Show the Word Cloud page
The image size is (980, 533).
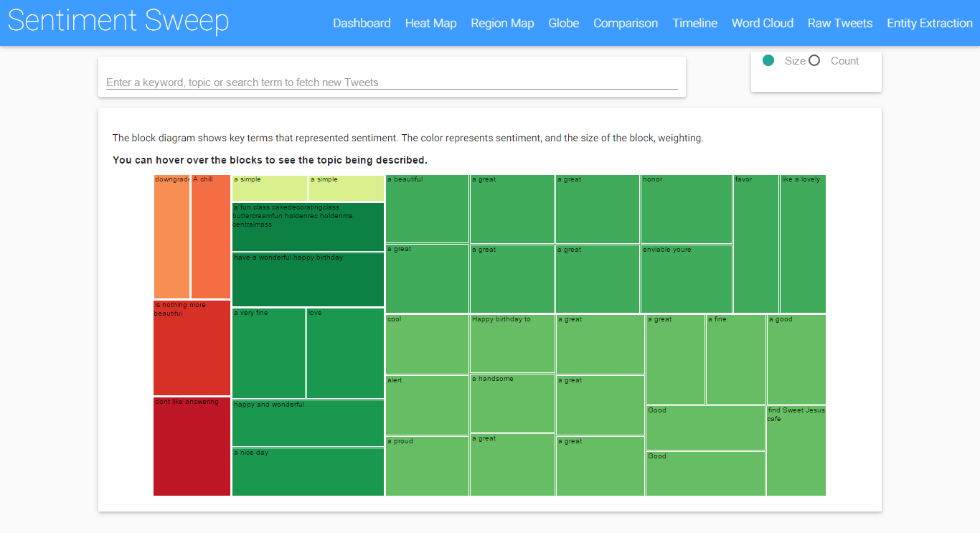[762, 23]
